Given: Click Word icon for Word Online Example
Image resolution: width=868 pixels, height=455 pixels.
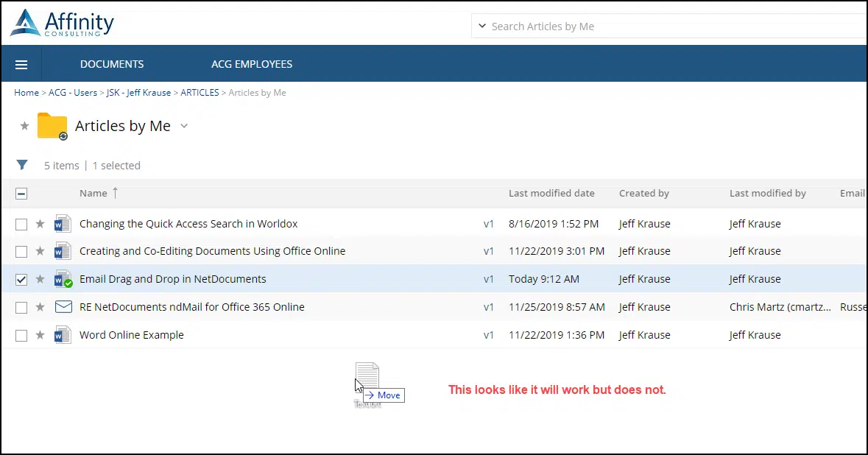Looking at the screenshot, I should (63, 335).
